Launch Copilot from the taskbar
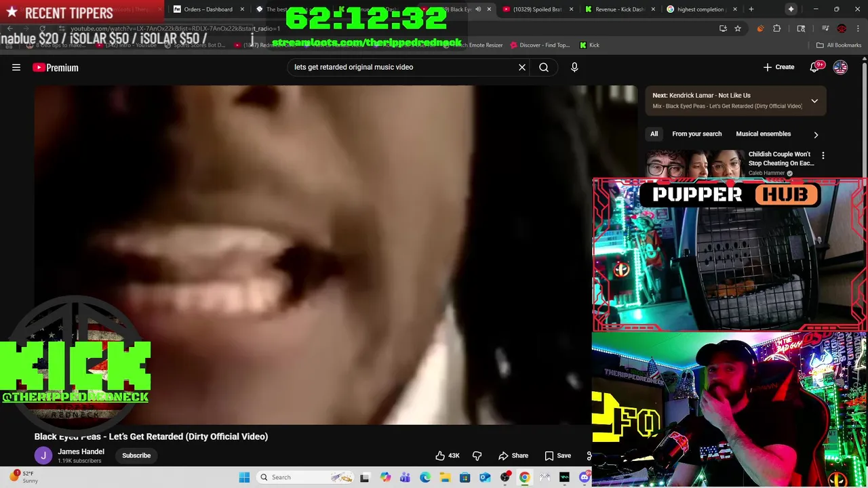This screenshot has width=868, height=488. tap(385, 477)
